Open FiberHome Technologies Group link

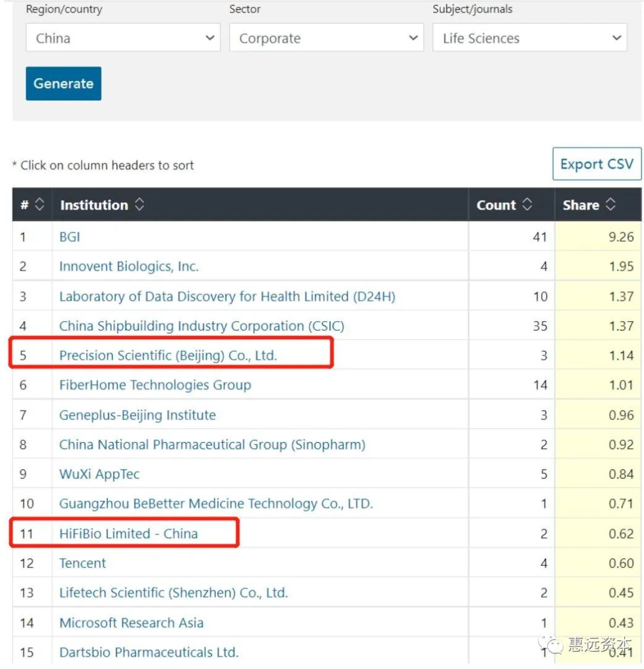(x=155, y=385)
